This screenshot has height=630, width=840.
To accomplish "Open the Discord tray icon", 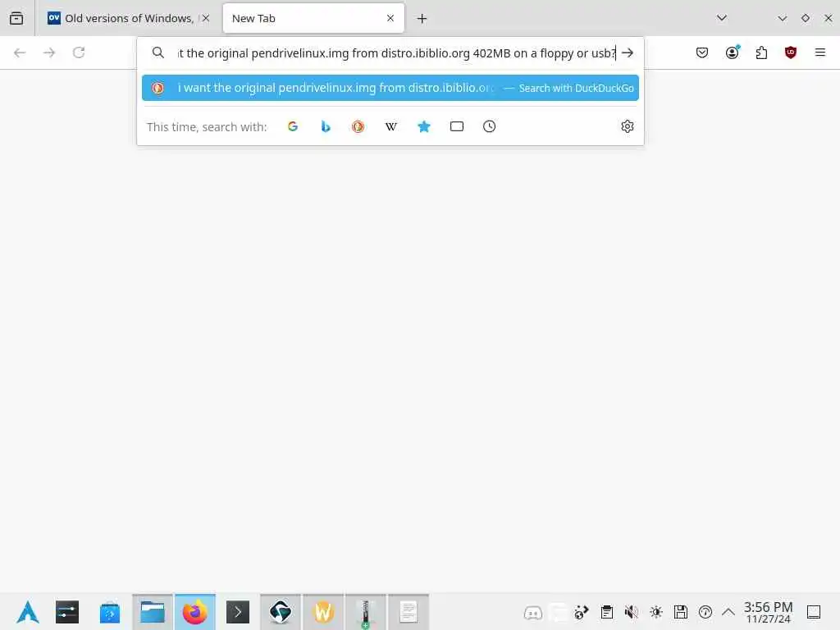I will (532, 612).
